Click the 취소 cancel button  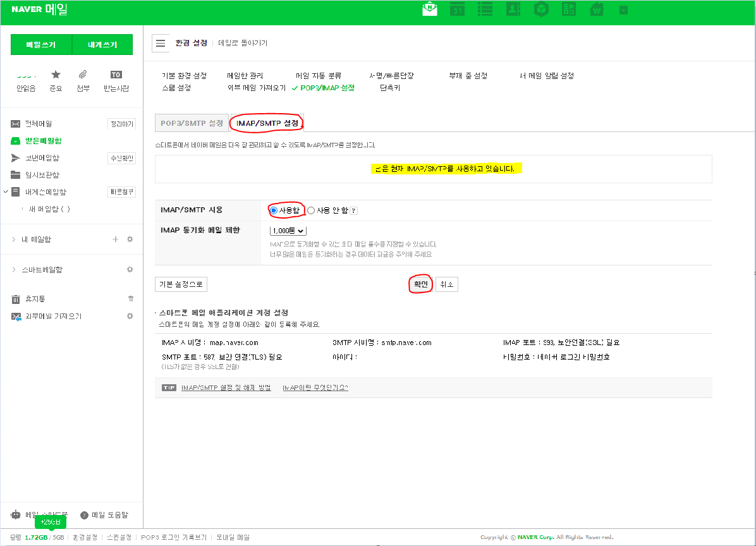[x=446, y=284]
